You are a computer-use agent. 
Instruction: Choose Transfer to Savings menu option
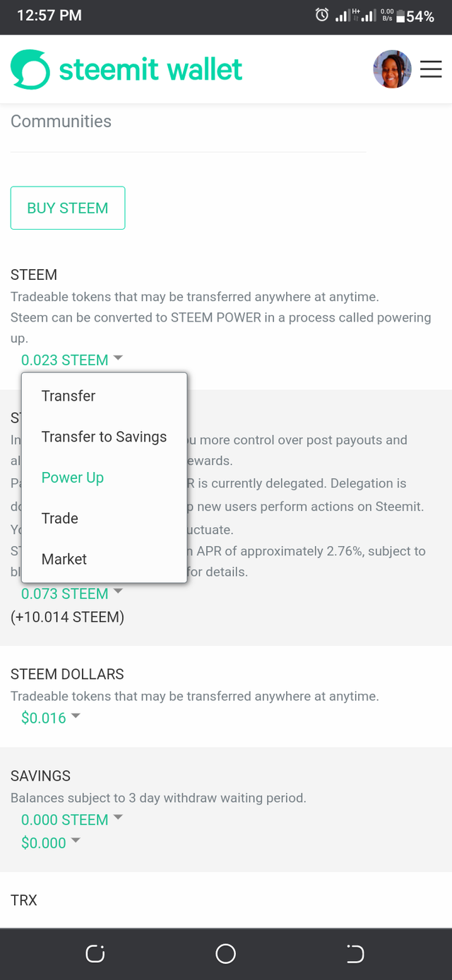(x=104, y=437)
